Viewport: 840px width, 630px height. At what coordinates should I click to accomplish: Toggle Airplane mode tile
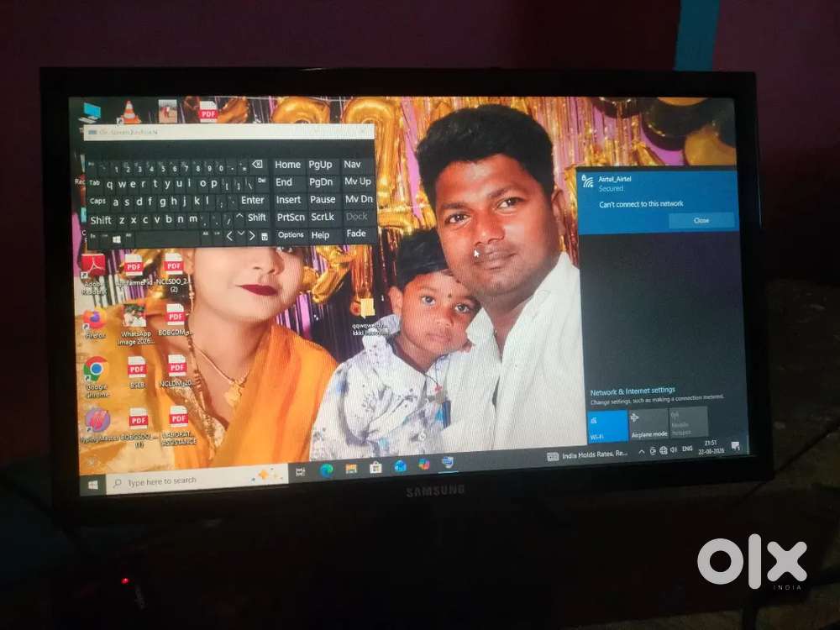(648, 423)
